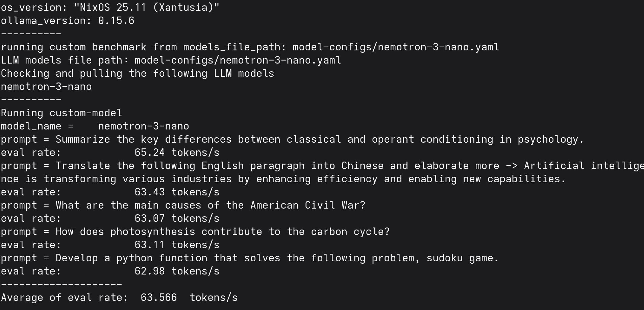
Task: Click the 63.11 tokens/s eval rate
Action: click(177, 245)
